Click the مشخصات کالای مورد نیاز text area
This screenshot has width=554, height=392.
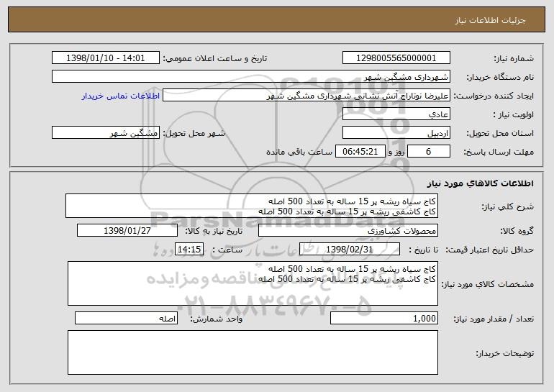click(253, 283)
